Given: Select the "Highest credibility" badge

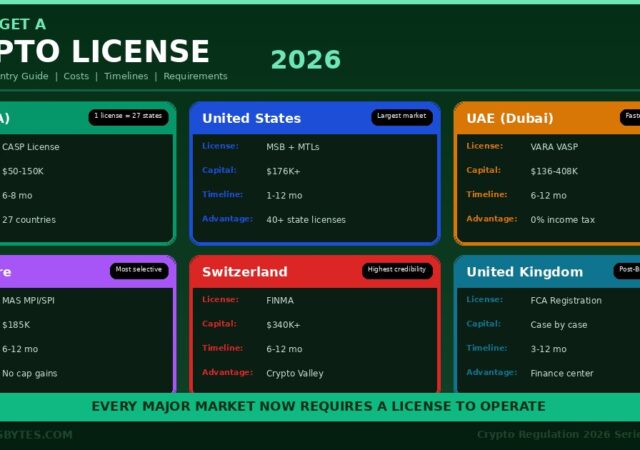Looking at the screenshot, I should point(397,271).
